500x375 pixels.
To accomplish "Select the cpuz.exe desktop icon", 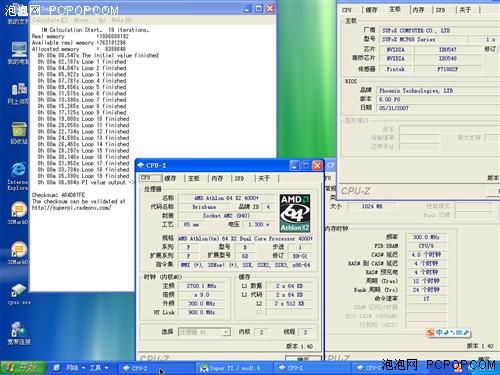I will pos(19,294).
